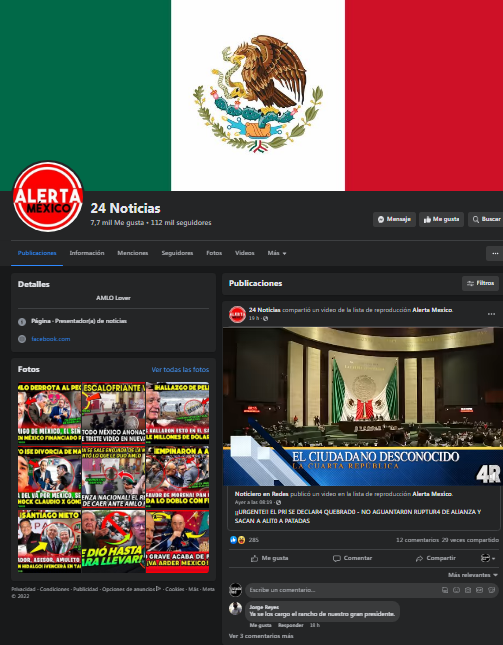Open Publicidad footer link
Image resolution: width=503 pixels, height=645 pixels.
coord(86,589)
